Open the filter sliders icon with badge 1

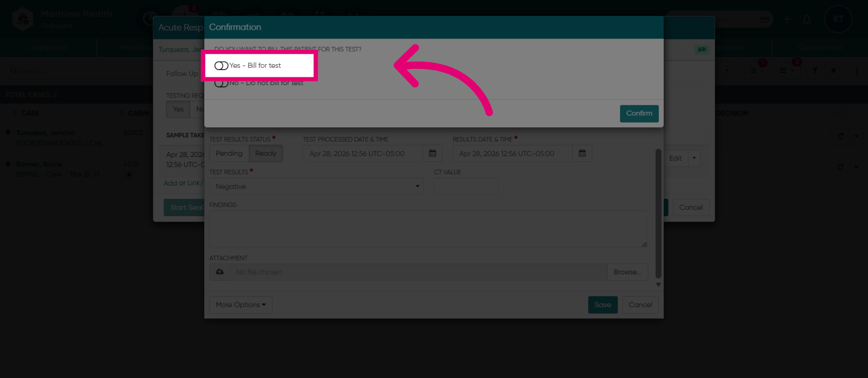click(754, 71)
